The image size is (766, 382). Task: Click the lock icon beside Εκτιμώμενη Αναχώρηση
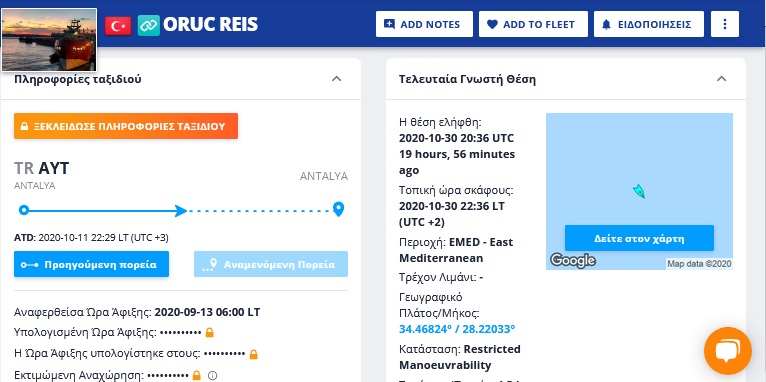pyautogui.click(x=196, y=375)
